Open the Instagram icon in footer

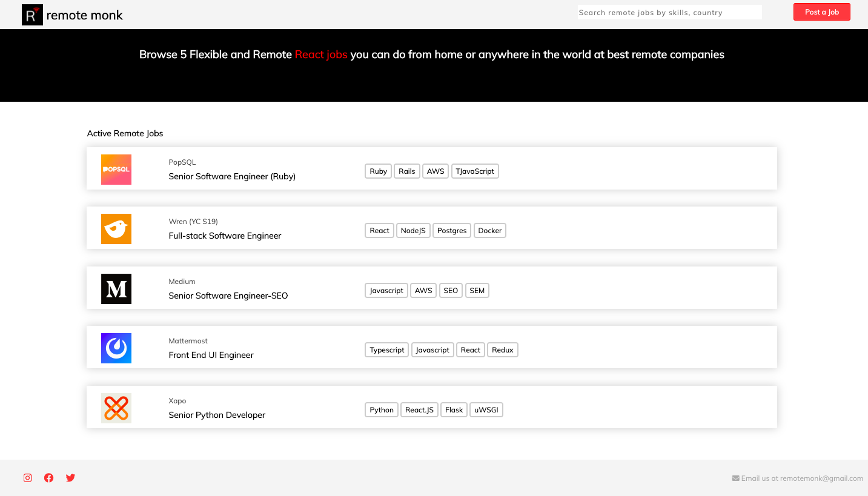27,478
